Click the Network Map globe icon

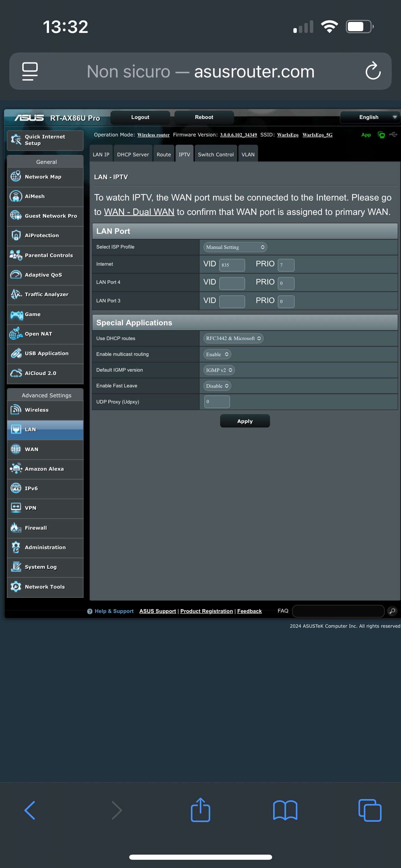point(16,177)
